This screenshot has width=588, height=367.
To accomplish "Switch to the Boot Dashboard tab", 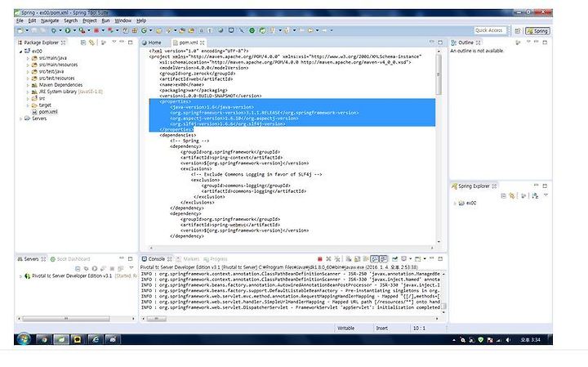I will (70, 259).
